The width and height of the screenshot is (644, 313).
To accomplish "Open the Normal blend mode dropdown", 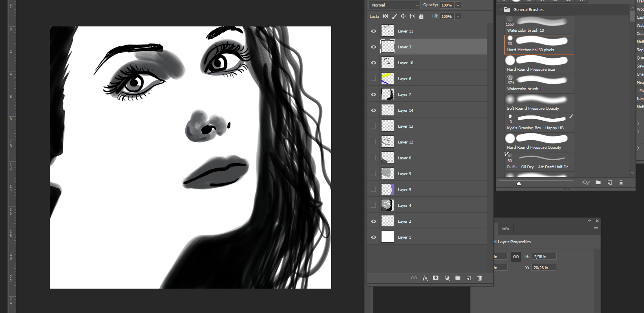I will pos(394,5).
